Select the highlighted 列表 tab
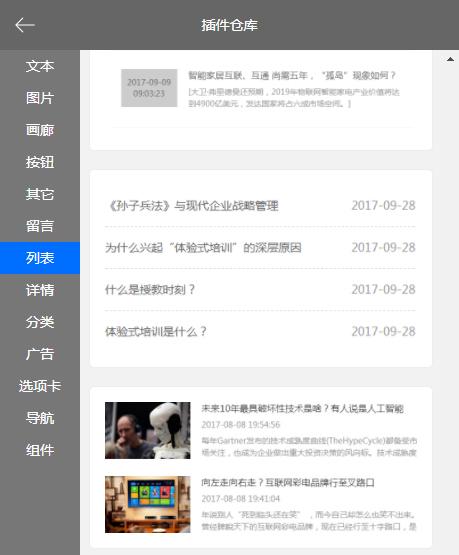The width and height of the screenshot is (459, 555). click(x=40, y=258)
